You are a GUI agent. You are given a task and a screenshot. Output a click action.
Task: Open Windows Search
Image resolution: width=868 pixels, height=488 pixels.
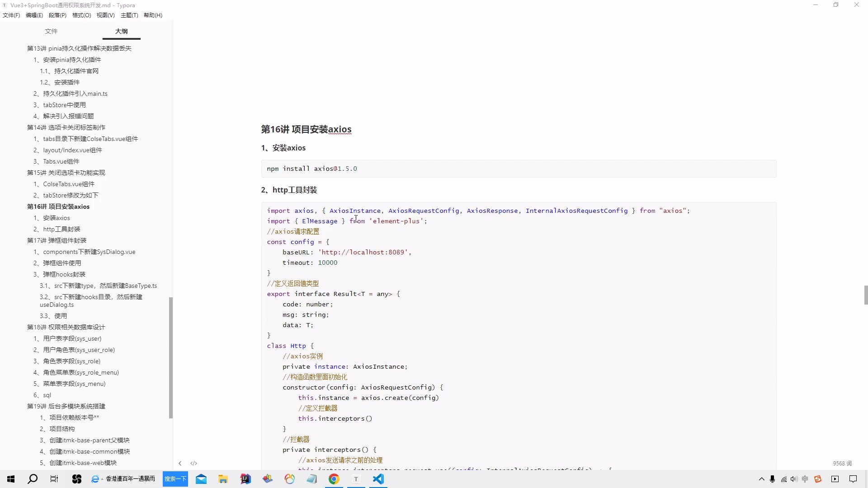33,479
